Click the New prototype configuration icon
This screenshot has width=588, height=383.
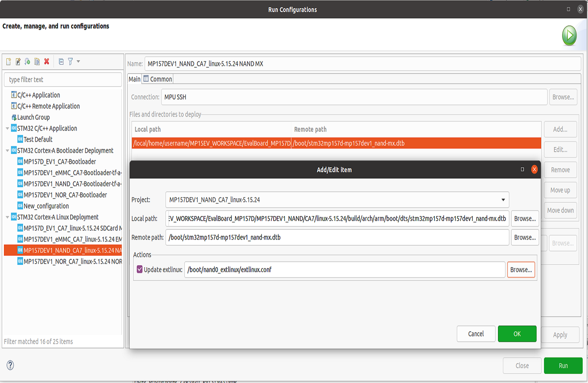(x=18, y=61)
